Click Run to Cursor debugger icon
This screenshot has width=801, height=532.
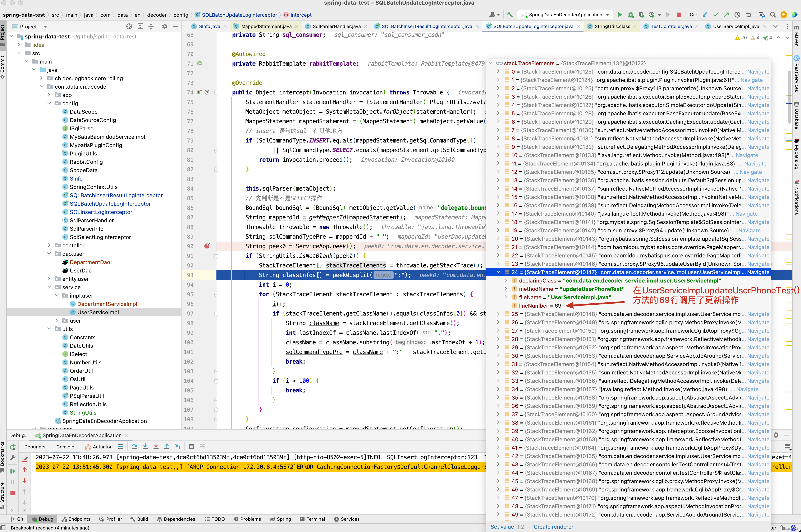point(178,447)
